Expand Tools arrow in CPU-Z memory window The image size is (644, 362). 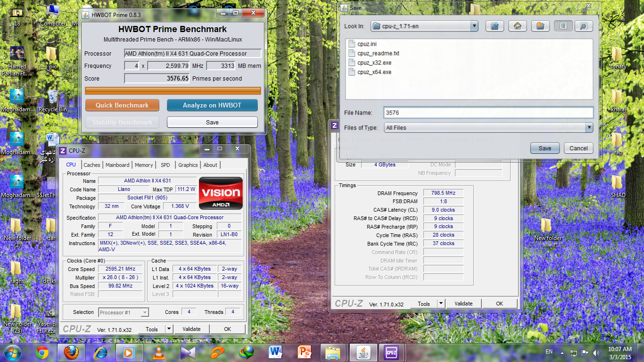[441, 304]
